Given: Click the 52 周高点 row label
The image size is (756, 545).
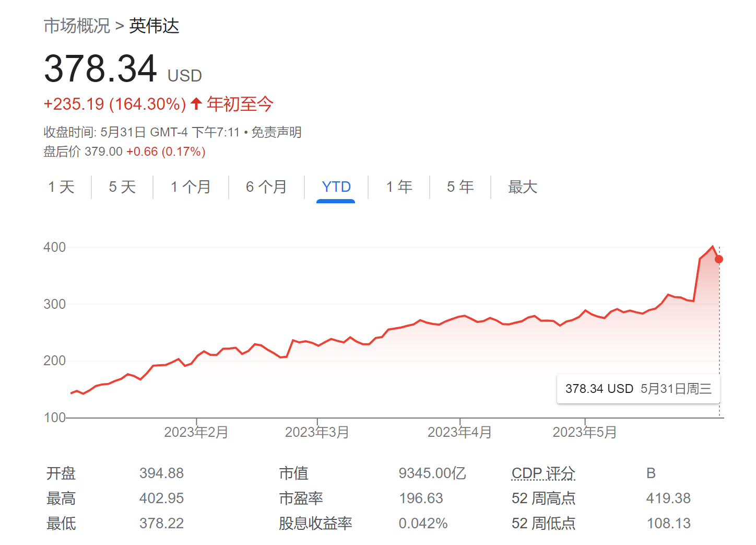Looking at the screenshot, I should click(544, 498).
